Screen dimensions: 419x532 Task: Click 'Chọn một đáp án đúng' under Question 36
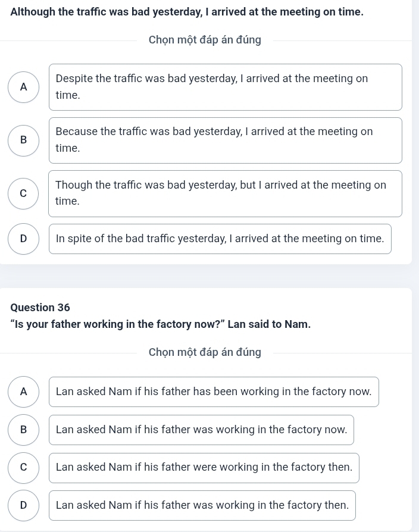(205, 352)
